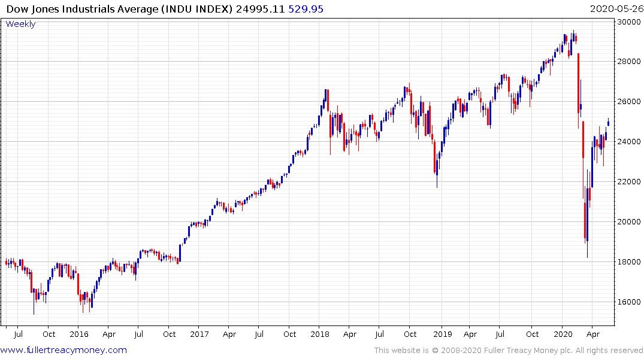Viewport: 644px width, 359px height.
Task: Click the 2019 year label on time axis
Action: tap(442, 334)
